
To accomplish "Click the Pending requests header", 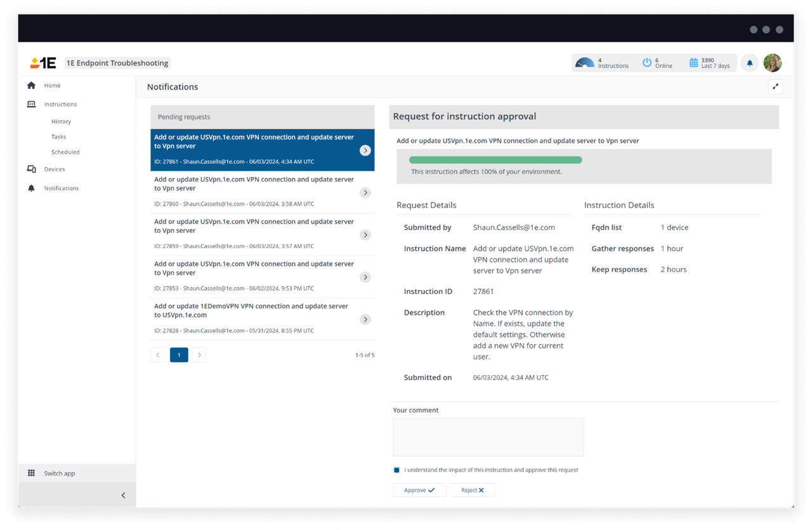I will tap(262, 117).
